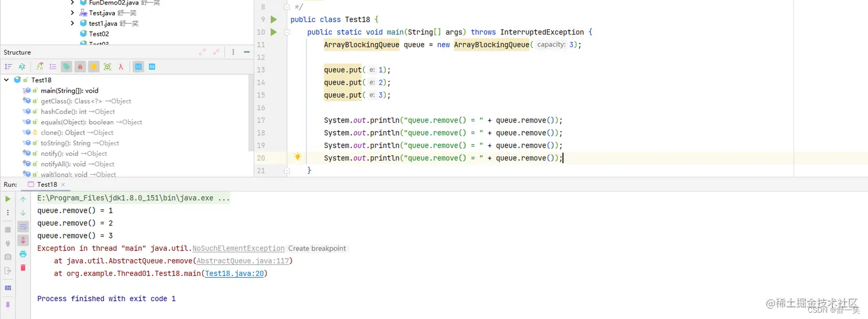This screenshot has height=319, width=868.
Task: Print the console output
Action: click(x=23, y=254)
